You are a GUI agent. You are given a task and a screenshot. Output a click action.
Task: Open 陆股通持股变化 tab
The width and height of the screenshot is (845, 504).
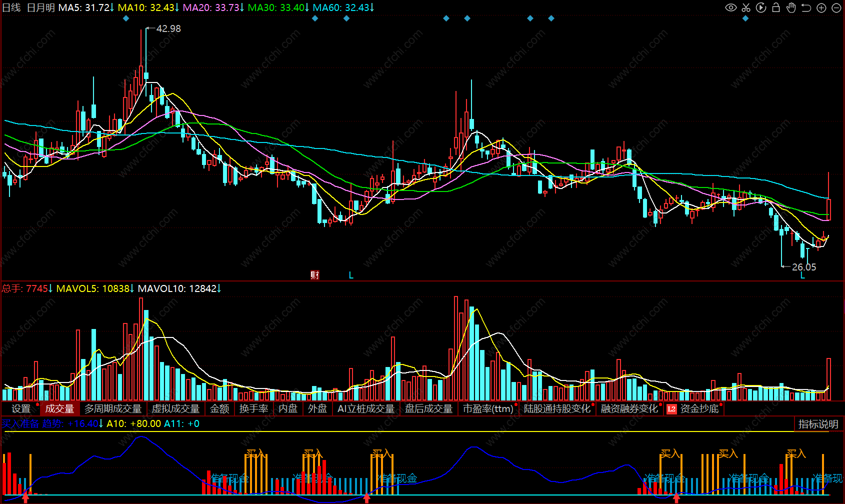point(557,409)
